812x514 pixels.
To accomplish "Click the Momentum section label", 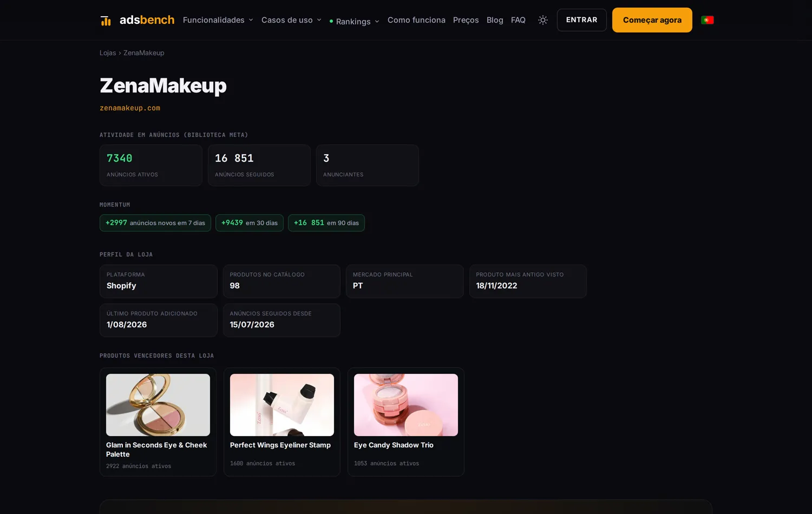I will (115, 205).
